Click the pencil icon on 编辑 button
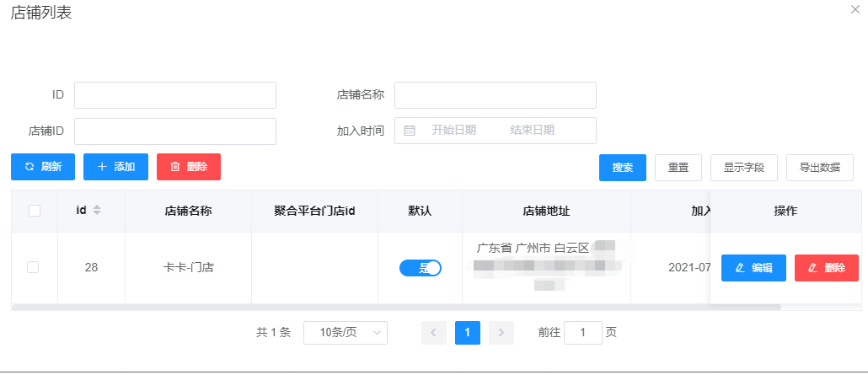 [x=740, y=268]
